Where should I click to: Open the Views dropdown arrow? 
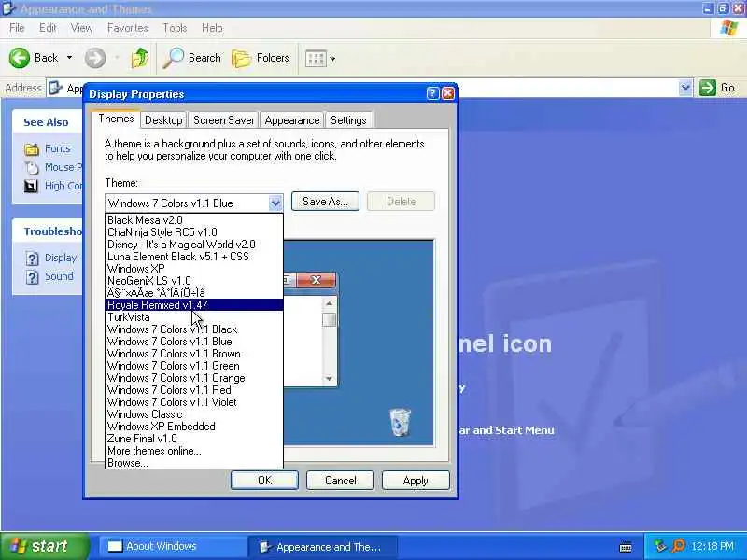click(x=332, y=59)
